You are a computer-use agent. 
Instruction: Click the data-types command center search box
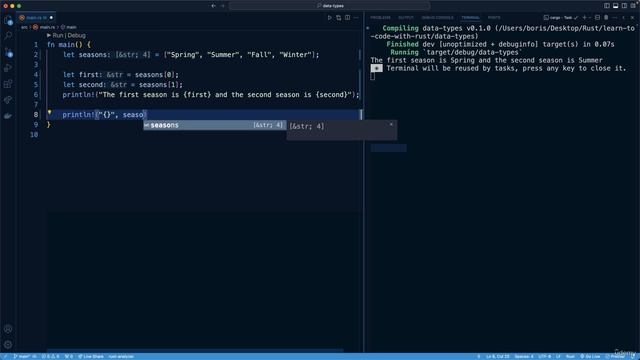[329, 6]
